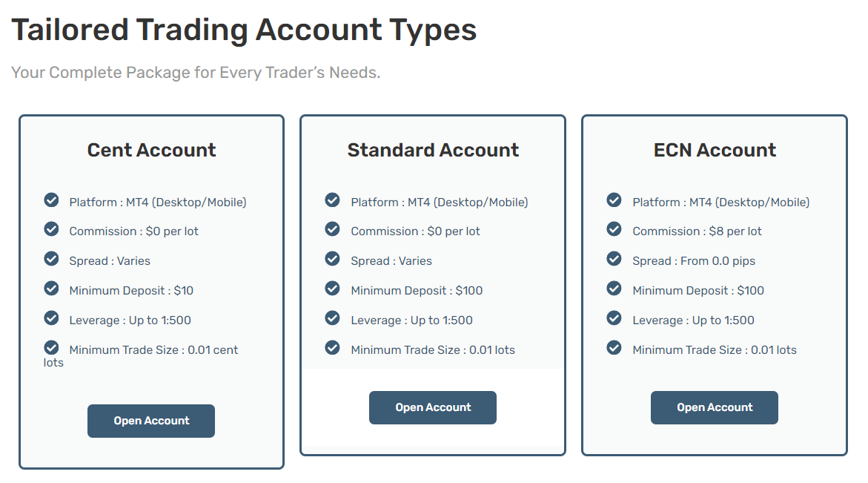868x483 pixels.
Task: Click Standard Account Platform MT4 checkmark icon
Action: tap(333, 200)
